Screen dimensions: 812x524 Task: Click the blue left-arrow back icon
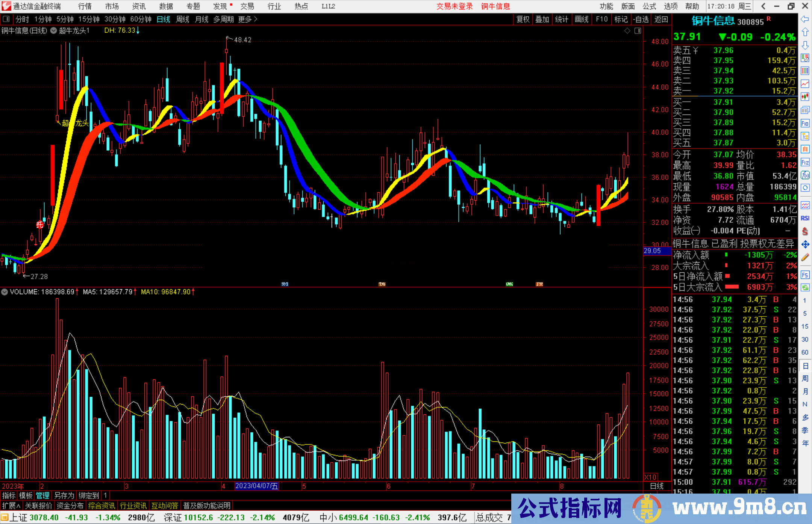pyautogui.click(x=805, y=19)
